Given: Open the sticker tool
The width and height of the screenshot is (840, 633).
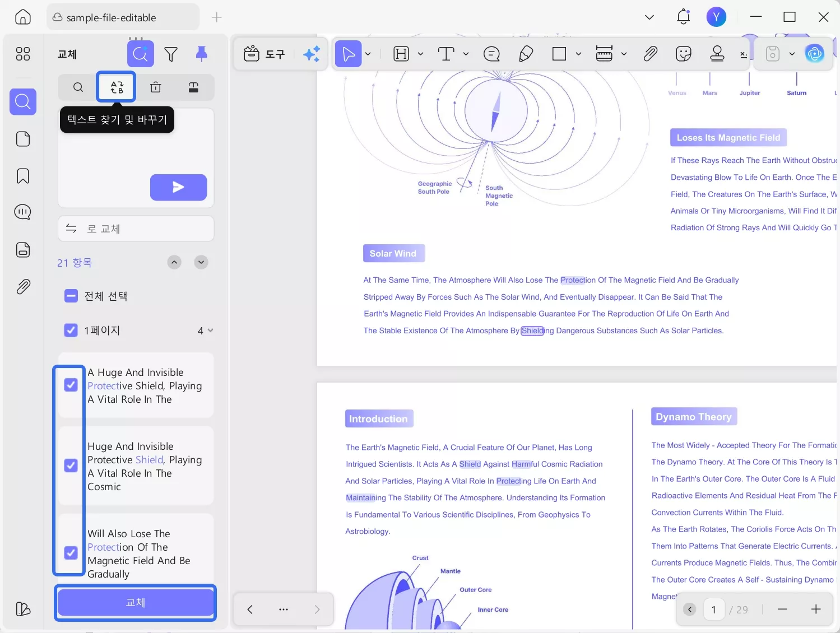Looking at the screenshot, I should point(684,54).
